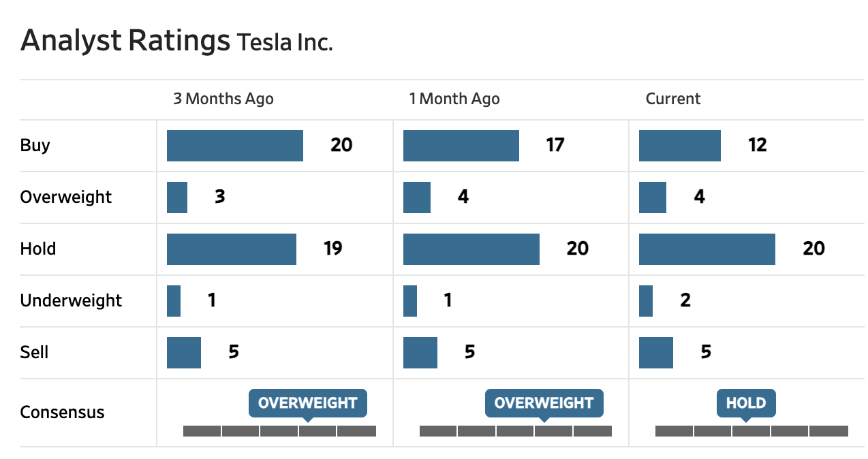Image resolution: width=868 pixels, height=459 pixels.
Task: Click the 3 Months Ago column header
Action: coord(223,99)
